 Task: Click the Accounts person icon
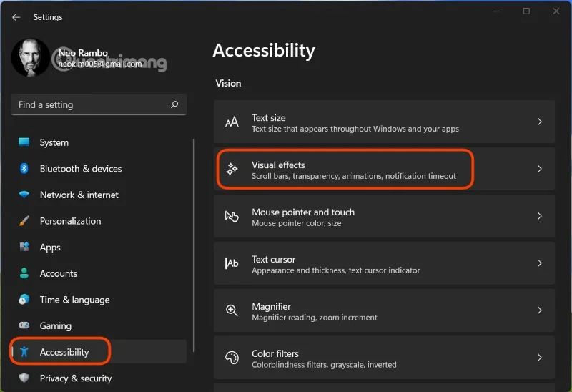pyautogui.click(x=24, y=273)
